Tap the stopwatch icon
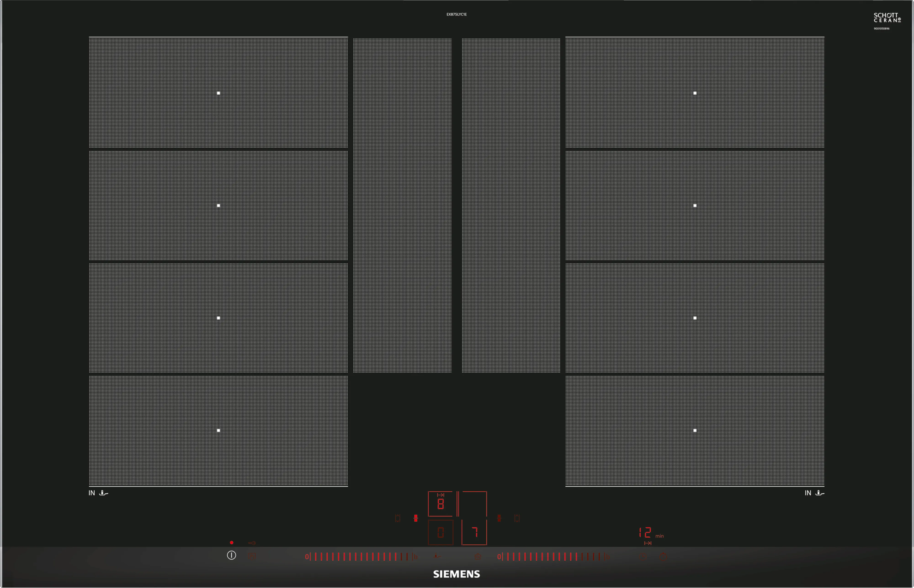Screen dimensions: 914x588 tap(663, 557)
